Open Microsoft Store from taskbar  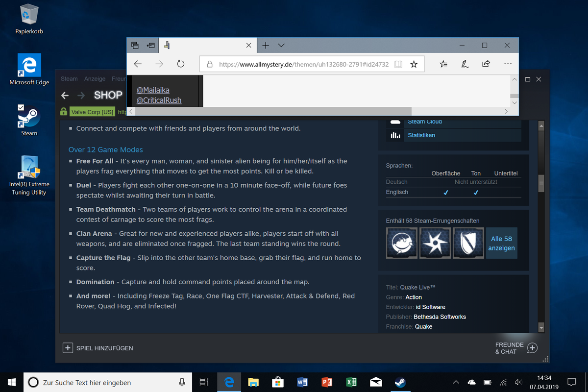(x=277, y=382)
